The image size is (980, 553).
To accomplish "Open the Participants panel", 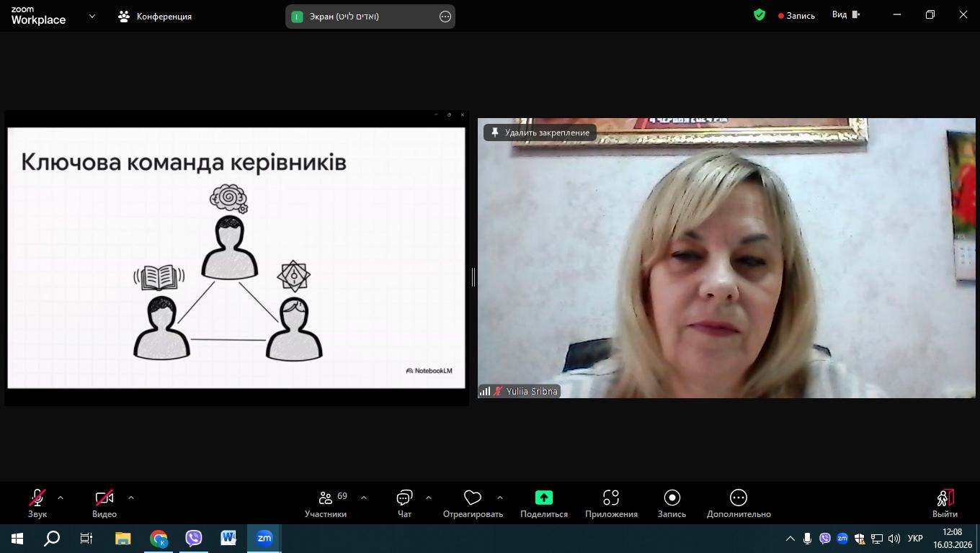I will [x=326, y=503].
